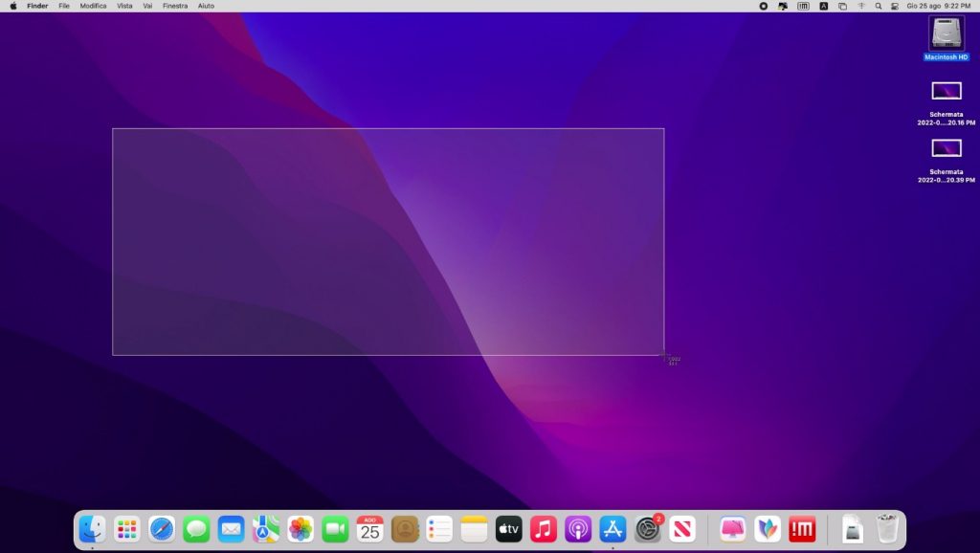Open System Preferences with badge
980x553 pixels.
pos(648,528)
